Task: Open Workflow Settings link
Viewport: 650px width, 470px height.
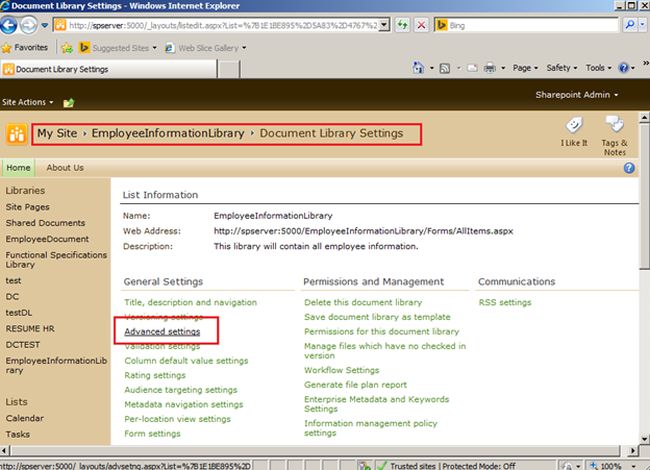Action: click(342, 370)
